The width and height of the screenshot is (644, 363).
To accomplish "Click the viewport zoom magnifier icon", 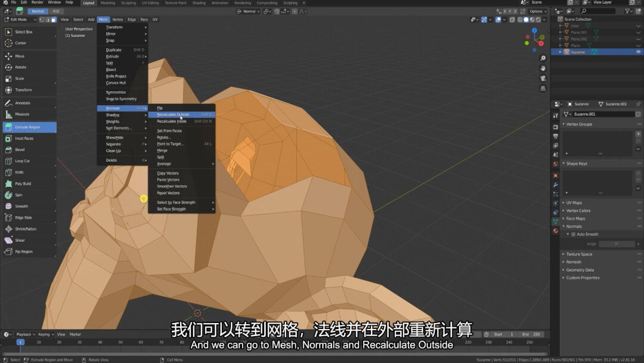I will coord(543,59).
